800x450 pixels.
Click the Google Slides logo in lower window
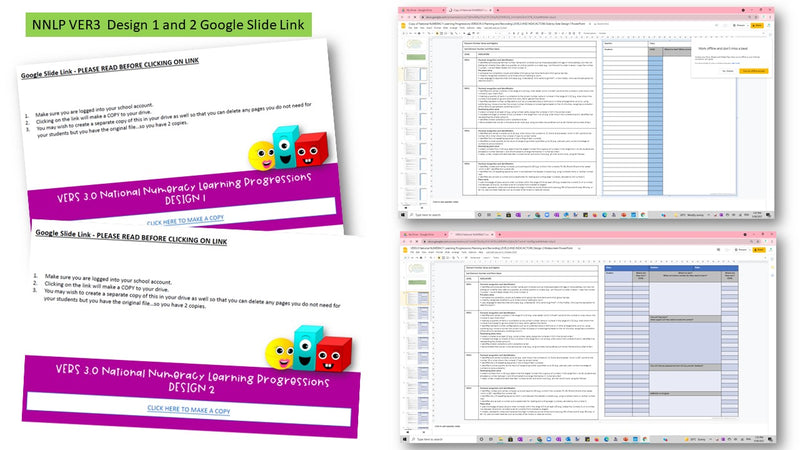click(405, 250)
